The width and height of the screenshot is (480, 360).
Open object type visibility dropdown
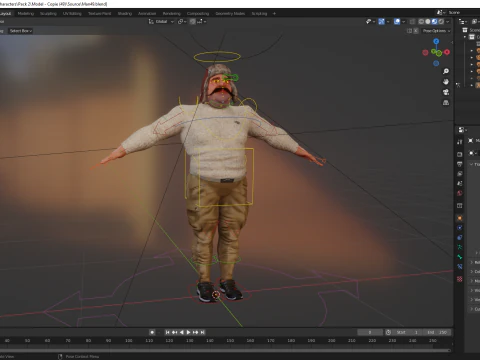(370, 21)
